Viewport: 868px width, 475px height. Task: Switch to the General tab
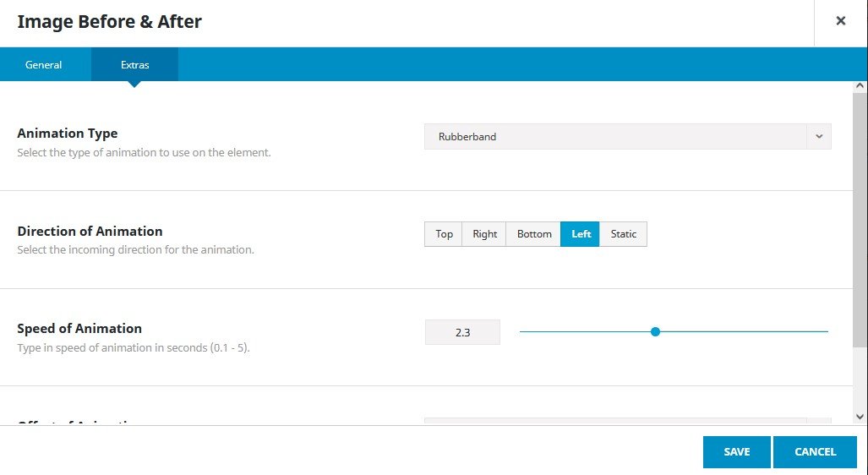point(44,65)
